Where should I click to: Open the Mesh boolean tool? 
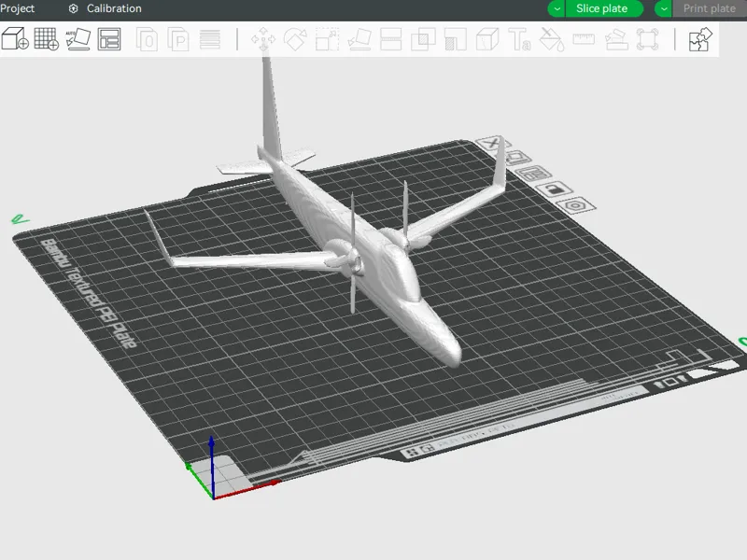pyautogui.click(x=423, y=39)
